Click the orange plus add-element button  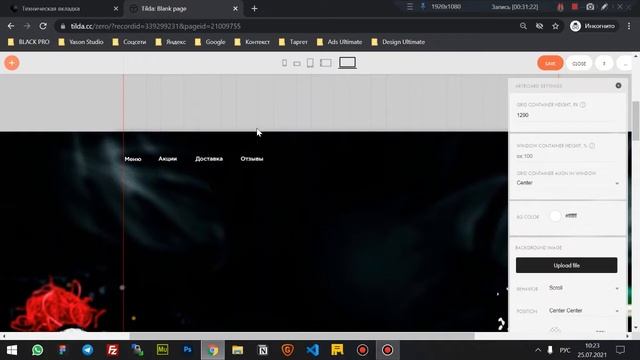[12, 63]
